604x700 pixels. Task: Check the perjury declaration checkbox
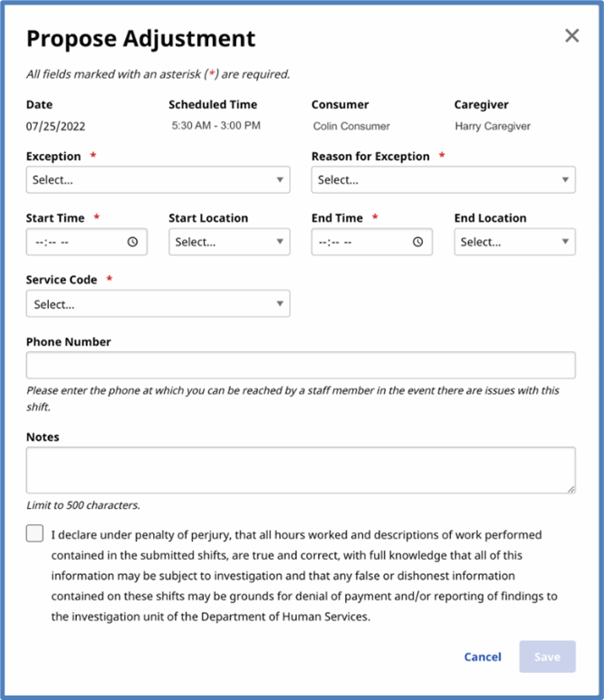35,533
